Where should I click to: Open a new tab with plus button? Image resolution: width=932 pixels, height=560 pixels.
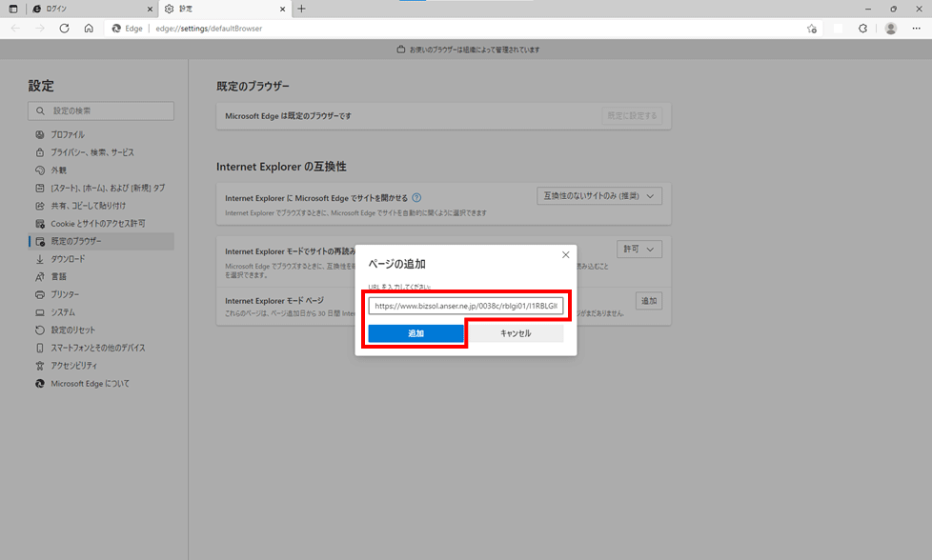click(301, 9)
